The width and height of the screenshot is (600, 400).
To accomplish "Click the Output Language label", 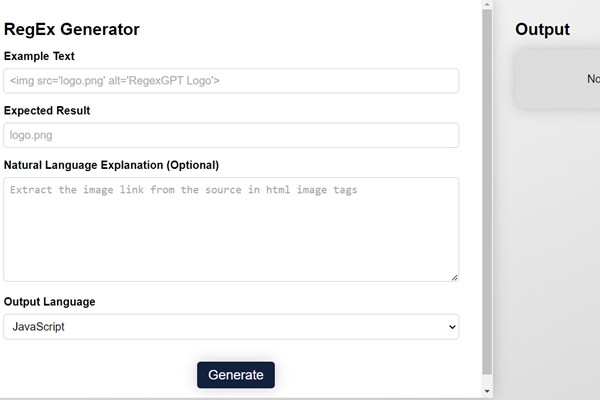I will 50,301.
